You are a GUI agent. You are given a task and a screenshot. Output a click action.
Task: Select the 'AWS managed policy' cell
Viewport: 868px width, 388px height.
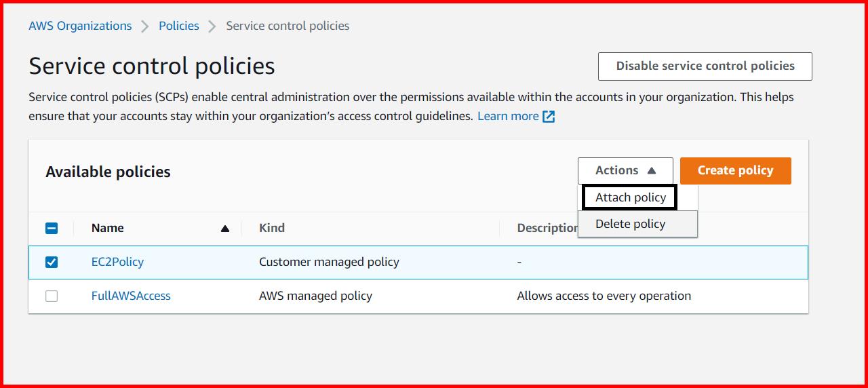coord(315,296)
